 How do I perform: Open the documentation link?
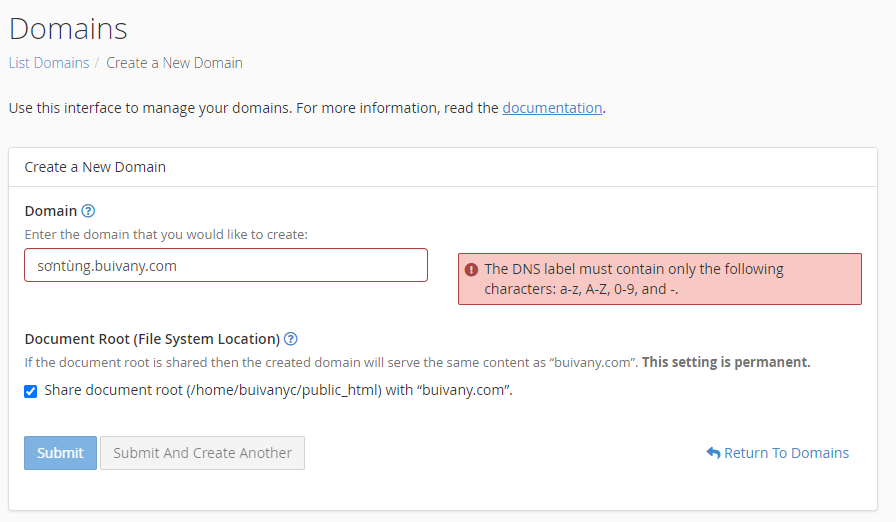(552, 108)
